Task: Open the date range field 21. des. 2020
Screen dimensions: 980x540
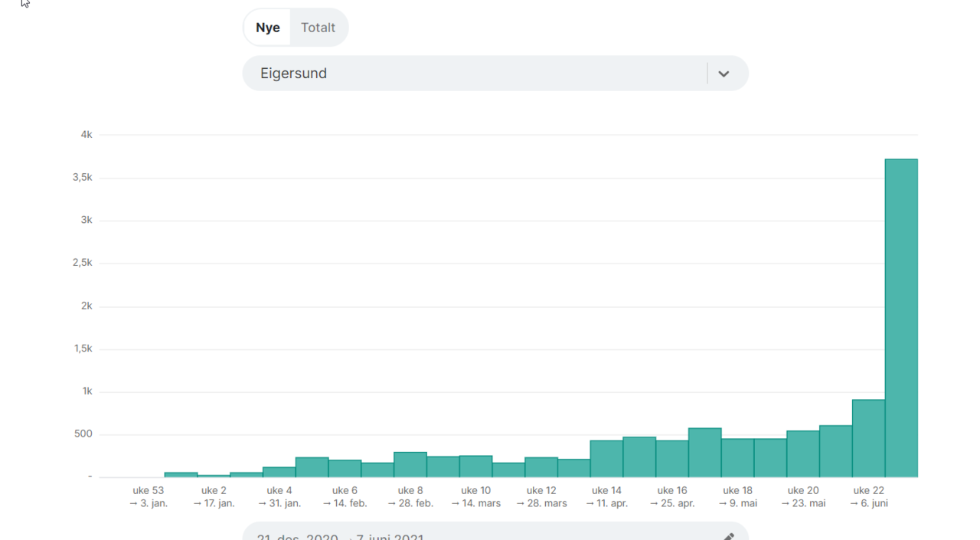Action: click(495, 532)
